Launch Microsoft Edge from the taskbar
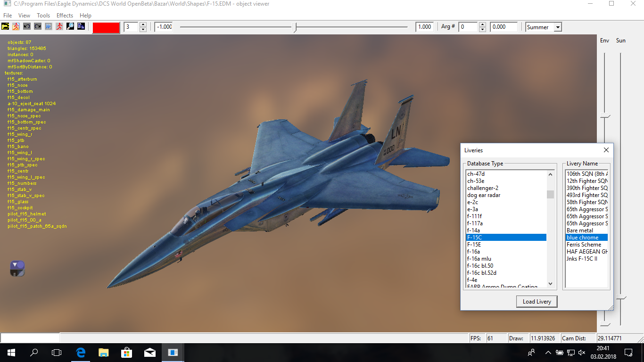Screen dimensions: 644x362 [81, 352]
